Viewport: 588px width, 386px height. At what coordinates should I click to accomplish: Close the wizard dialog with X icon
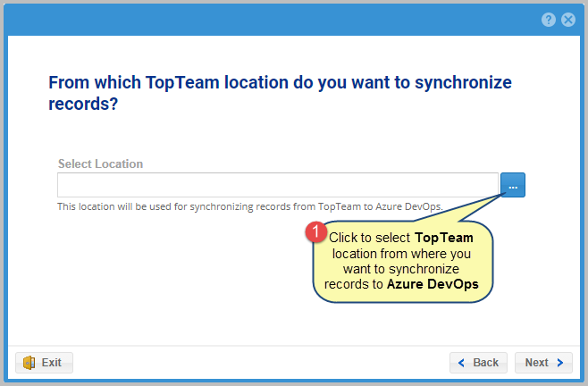pyautogui.click(x=567, y=20)
